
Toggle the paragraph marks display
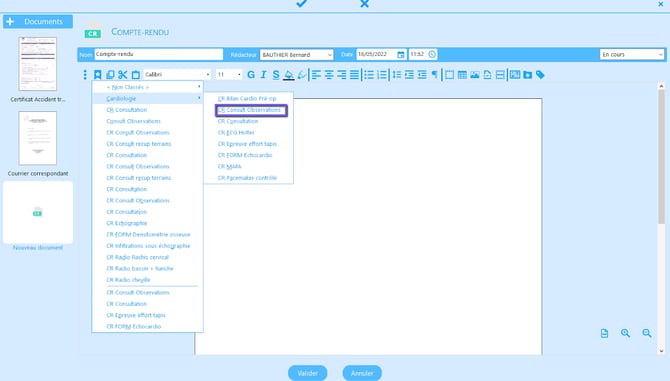435,75
